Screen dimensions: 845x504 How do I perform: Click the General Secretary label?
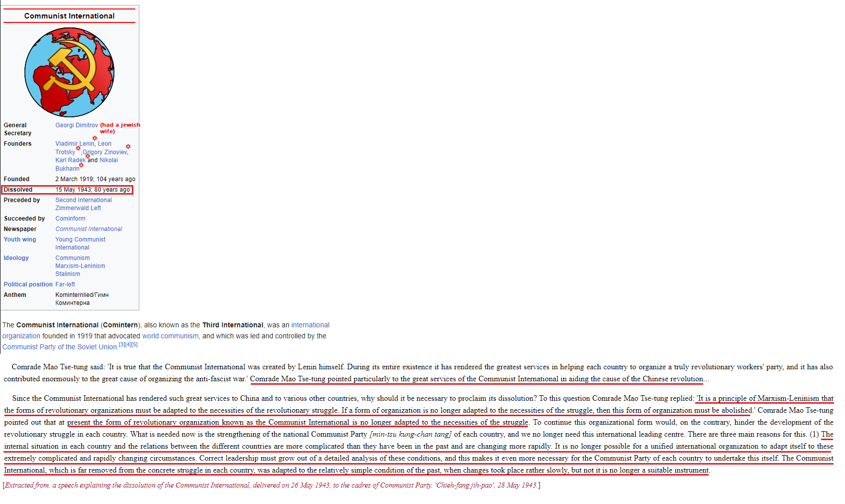tap(17, 129)
